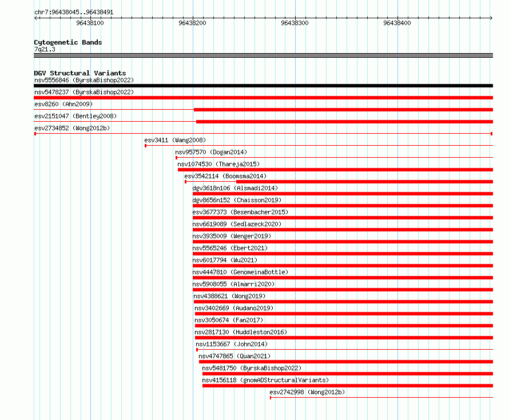Click the red bar under nsv6619089
Image resolution: width=509 pixels, height=420 pixels.
click(343, 230)
